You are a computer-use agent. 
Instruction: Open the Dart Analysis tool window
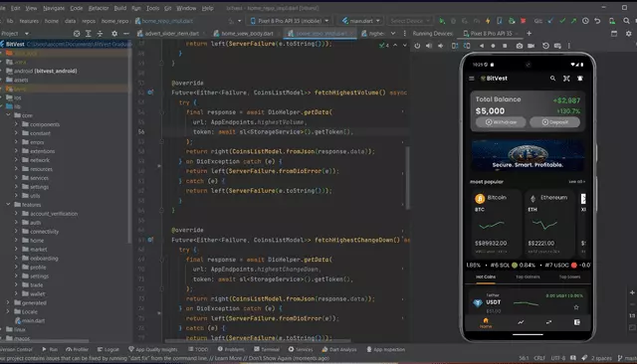[338, 349]
